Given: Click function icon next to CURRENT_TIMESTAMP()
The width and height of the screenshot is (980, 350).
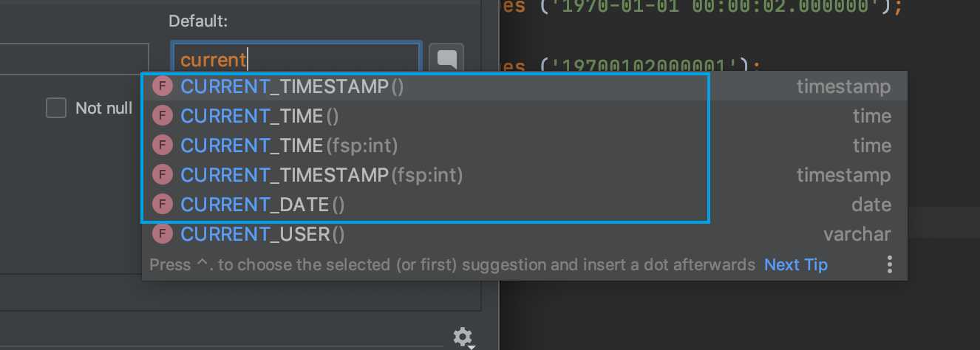Looking at the screenshot, I should (162, 86).
